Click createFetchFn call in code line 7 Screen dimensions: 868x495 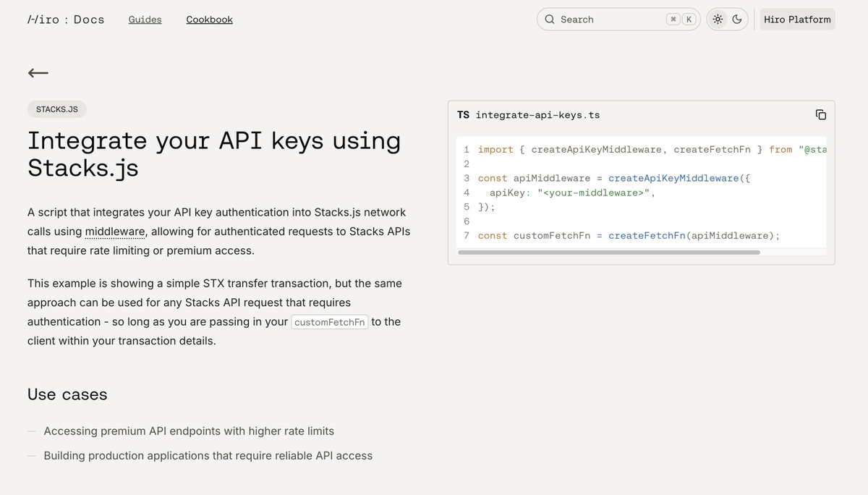pos(646,236)
